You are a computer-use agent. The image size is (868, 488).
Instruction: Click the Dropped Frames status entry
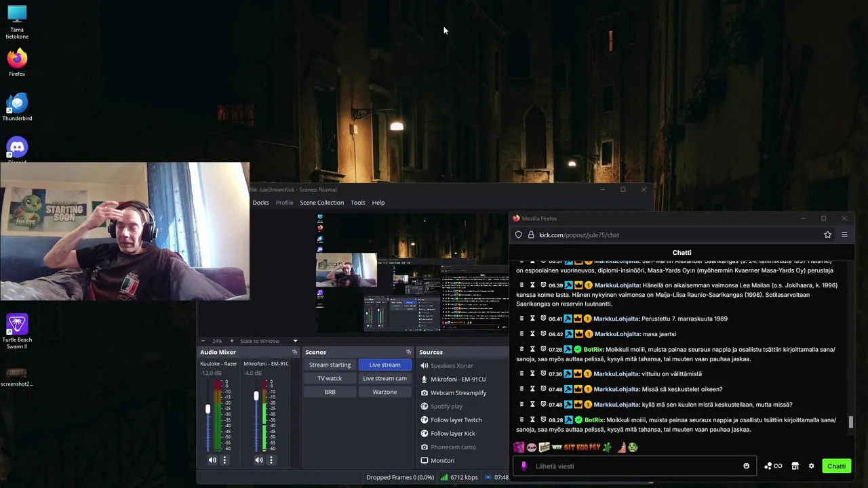click(x=400, y=477)
